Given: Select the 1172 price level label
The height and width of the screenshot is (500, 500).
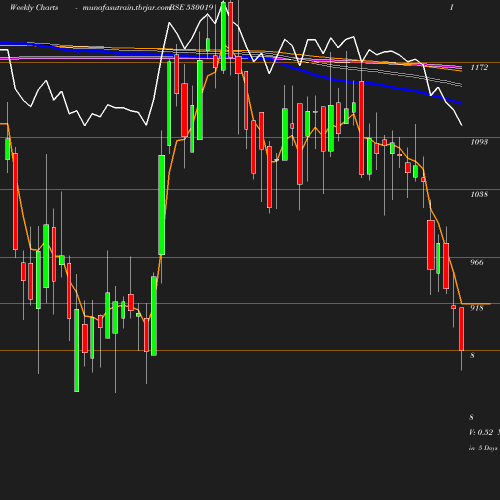Looking at the screenshot, I should [x=479, y=68].
